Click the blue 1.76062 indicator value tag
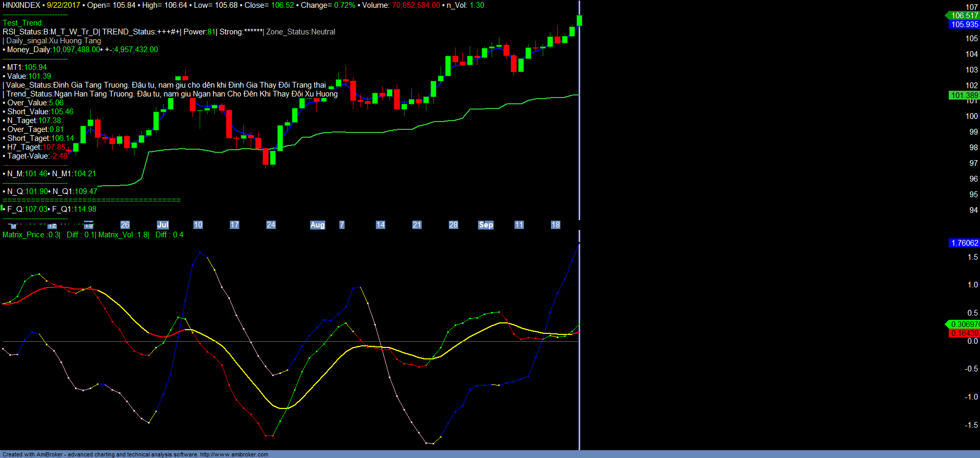 [964, 243]
